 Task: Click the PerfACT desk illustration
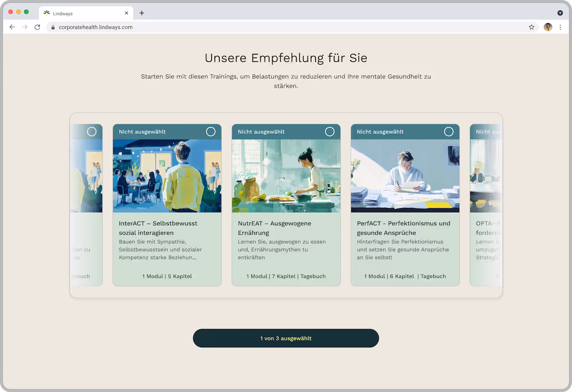click(x=405, y=176)
